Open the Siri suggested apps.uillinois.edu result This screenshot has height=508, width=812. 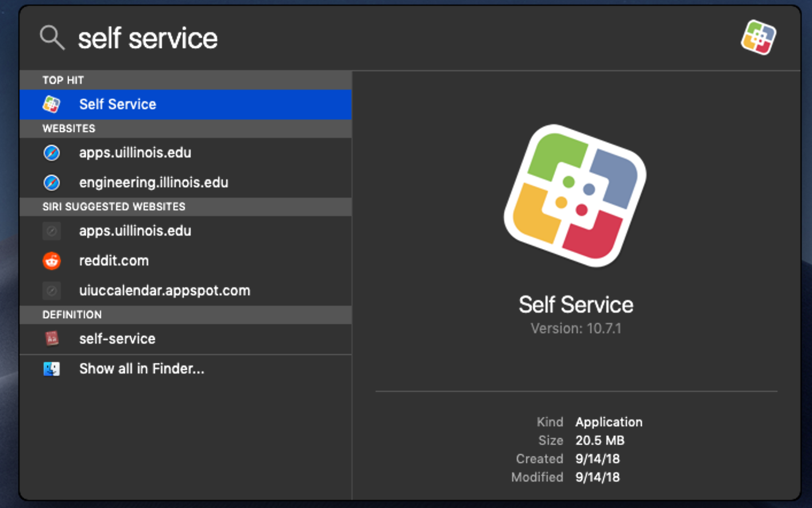click(x=185, y=231)
